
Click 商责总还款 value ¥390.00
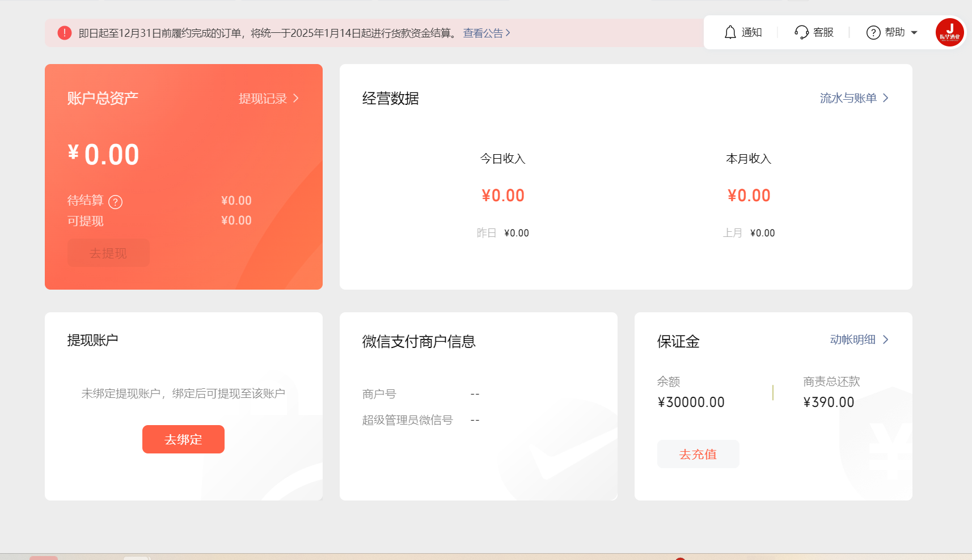(829, 402)
